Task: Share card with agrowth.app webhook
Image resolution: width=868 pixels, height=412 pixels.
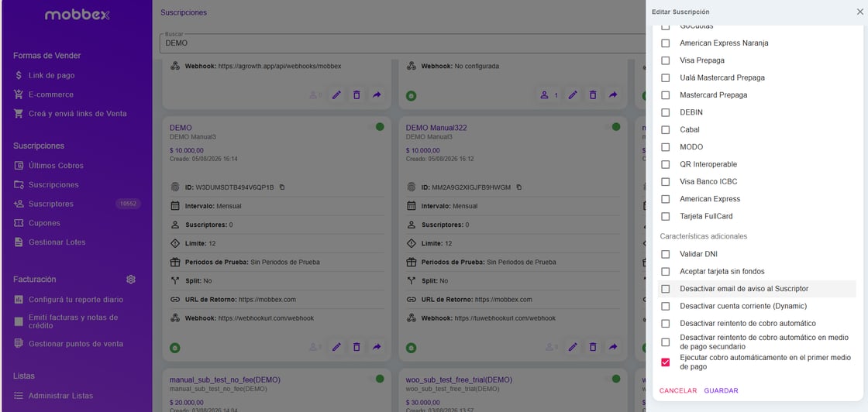Action: 377,95
